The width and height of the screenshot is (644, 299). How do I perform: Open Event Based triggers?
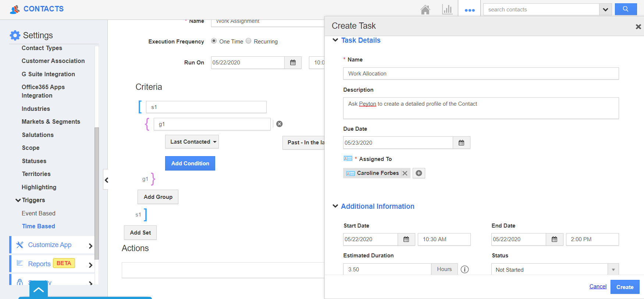point(39,213)
